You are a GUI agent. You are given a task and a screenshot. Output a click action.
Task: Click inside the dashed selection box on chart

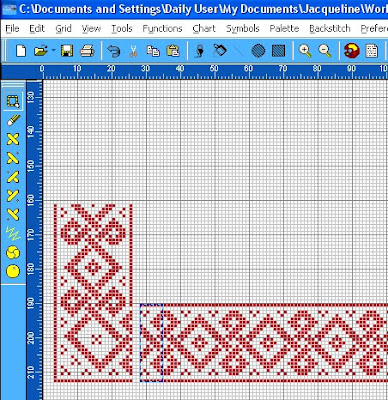click(151, 343)
